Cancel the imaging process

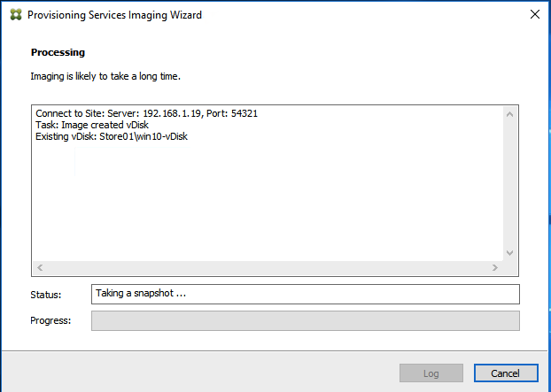506,373
